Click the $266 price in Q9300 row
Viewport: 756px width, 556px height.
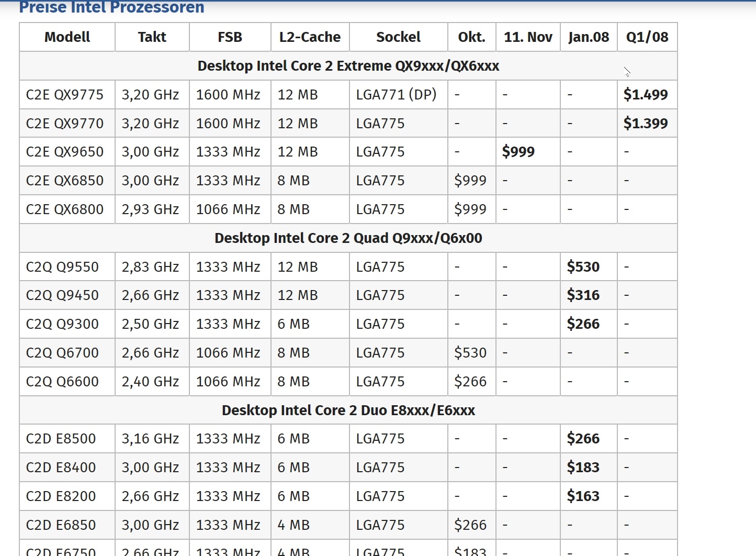click(583, 324)
